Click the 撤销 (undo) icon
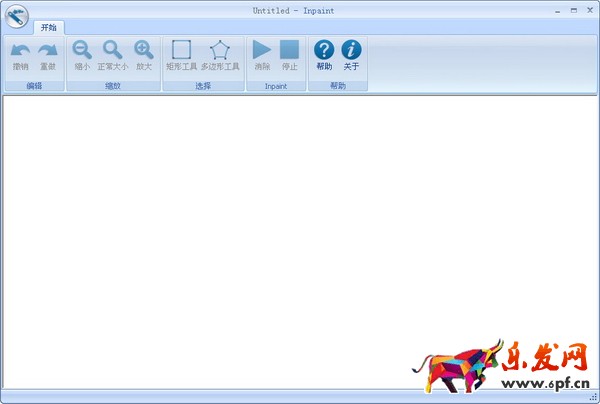This screenshot has height=404, width=600. coord(20,51)
